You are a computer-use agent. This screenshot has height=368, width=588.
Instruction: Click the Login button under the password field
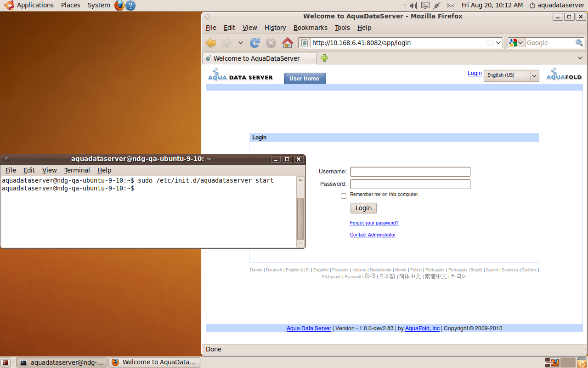(363, 208)
